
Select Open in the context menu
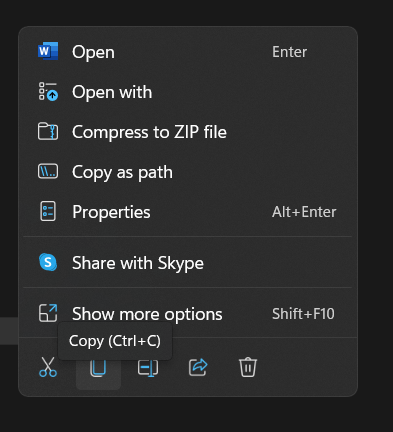click(x=188, y=52)
